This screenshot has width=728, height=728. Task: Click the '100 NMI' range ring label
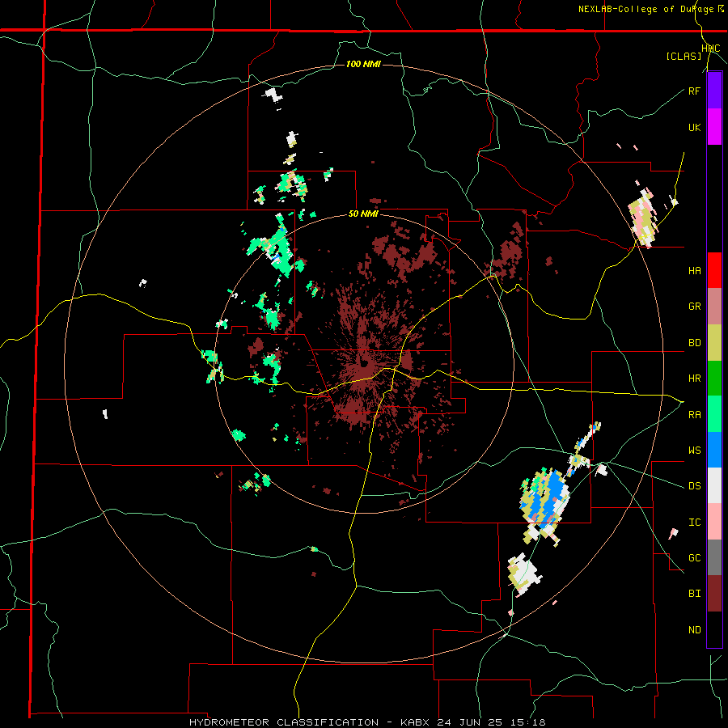tap(363, 64)
